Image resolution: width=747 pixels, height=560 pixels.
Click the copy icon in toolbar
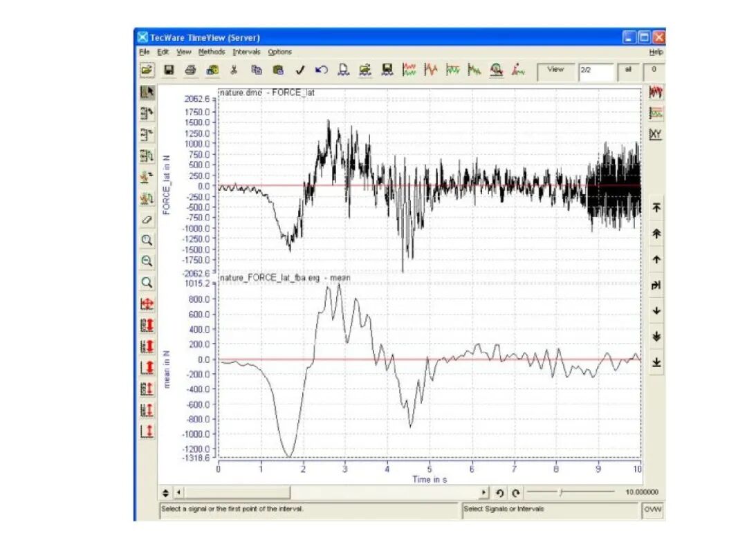(257, 70)
